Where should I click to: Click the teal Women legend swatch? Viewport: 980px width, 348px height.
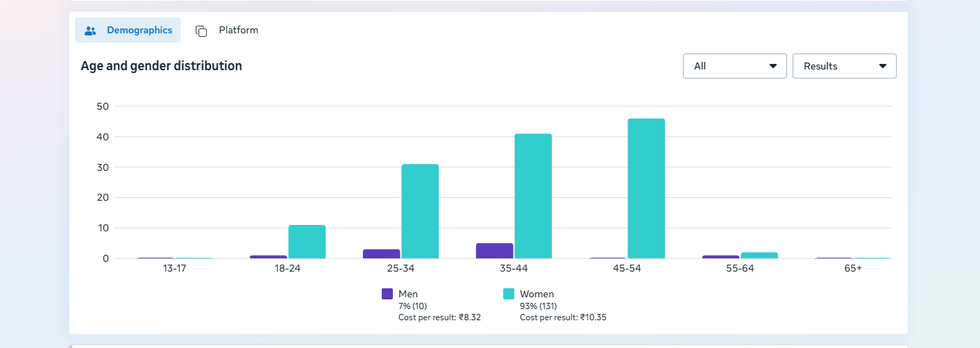click(x=509, y=294)
